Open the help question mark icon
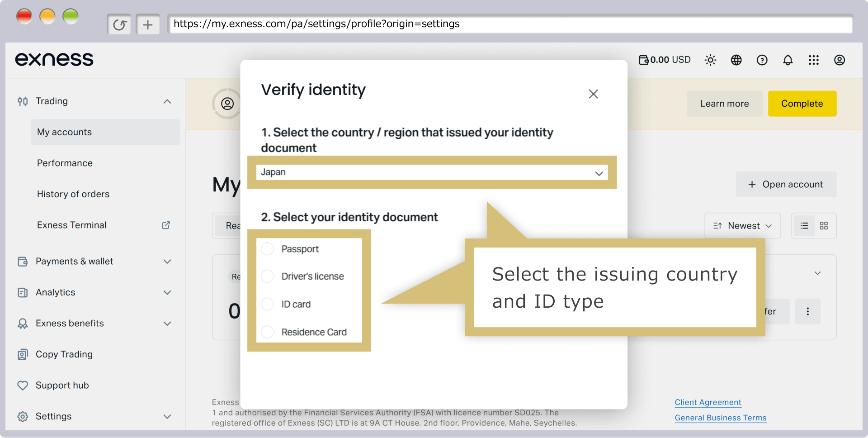Image resolution: width=868 pixels, height=438 pixels. pyautogui.click(x=762, y=60)
